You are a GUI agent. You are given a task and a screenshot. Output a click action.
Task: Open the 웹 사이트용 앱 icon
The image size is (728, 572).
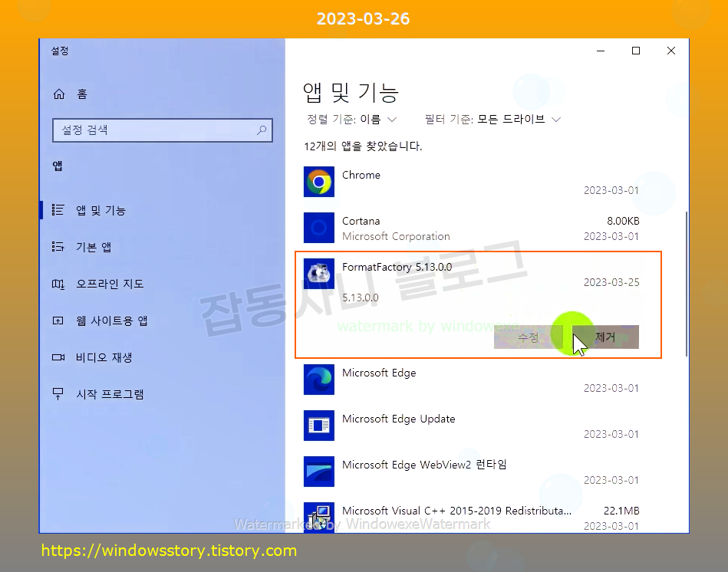coord(58,321)
